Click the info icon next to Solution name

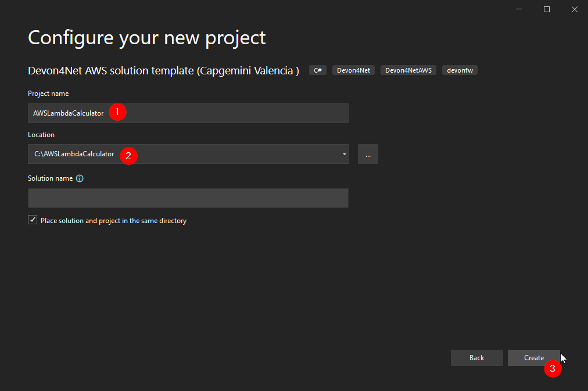tap(78, 178)
